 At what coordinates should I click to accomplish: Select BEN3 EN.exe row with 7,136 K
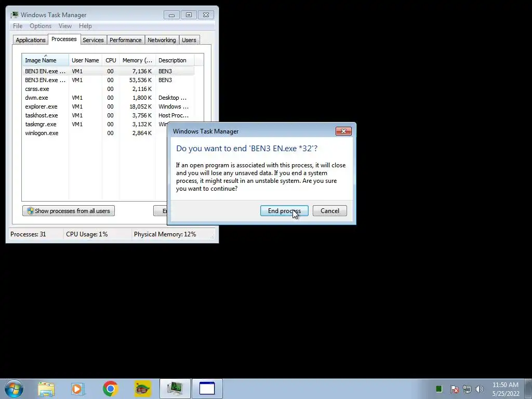[x=108, y=71]
